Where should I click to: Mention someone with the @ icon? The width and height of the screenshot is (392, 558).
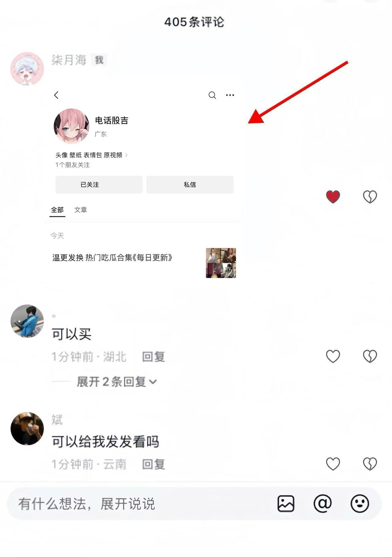(322, 503)
